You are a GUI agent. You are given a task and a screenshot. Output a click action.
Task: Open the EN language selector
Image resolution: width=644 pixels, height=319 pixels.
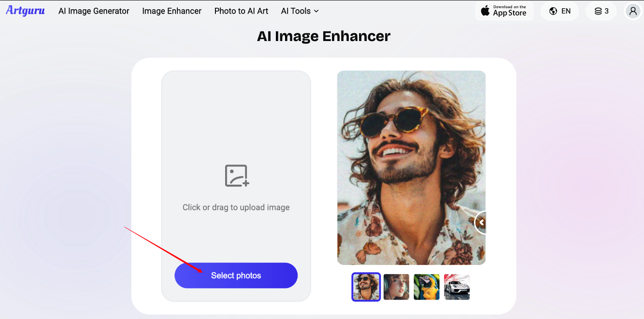point(560,11)
